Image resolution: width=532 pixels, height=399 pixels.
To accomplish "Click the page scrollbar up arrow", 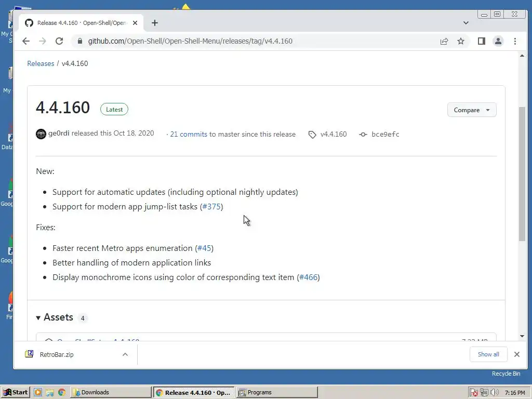I will click(x=522, y=56).
